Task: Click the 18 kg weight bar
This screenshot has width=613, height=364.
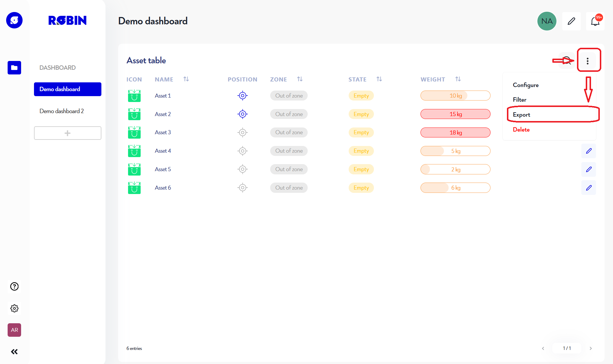Action: (x=455, y=132)
